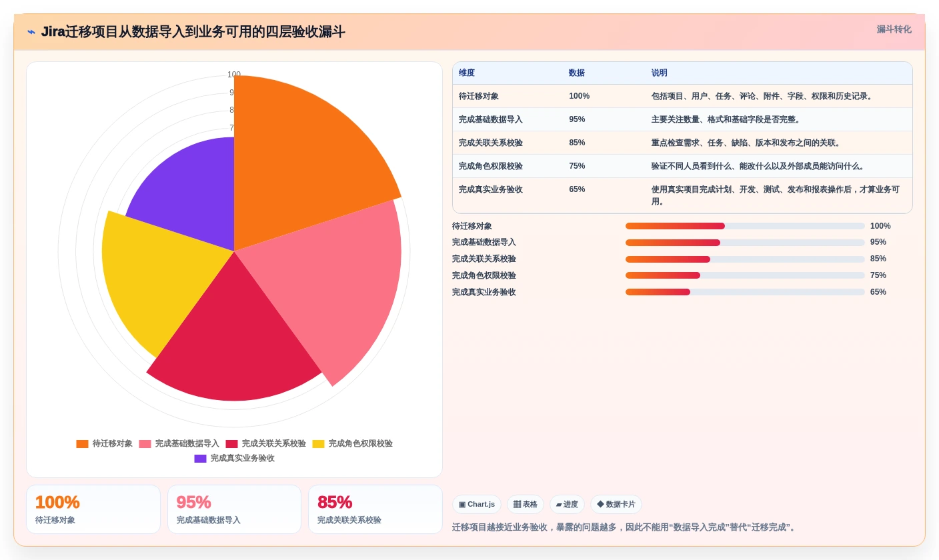Click the lightning icon beside the title
This screenshot has height=560, width=939.
pyautogui.click(x=31, y=32)
